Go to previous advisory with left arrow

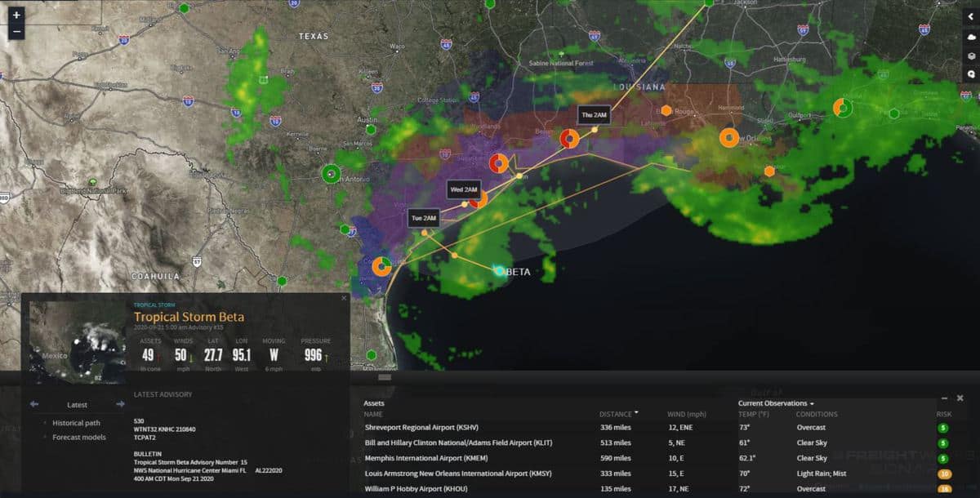34,404
